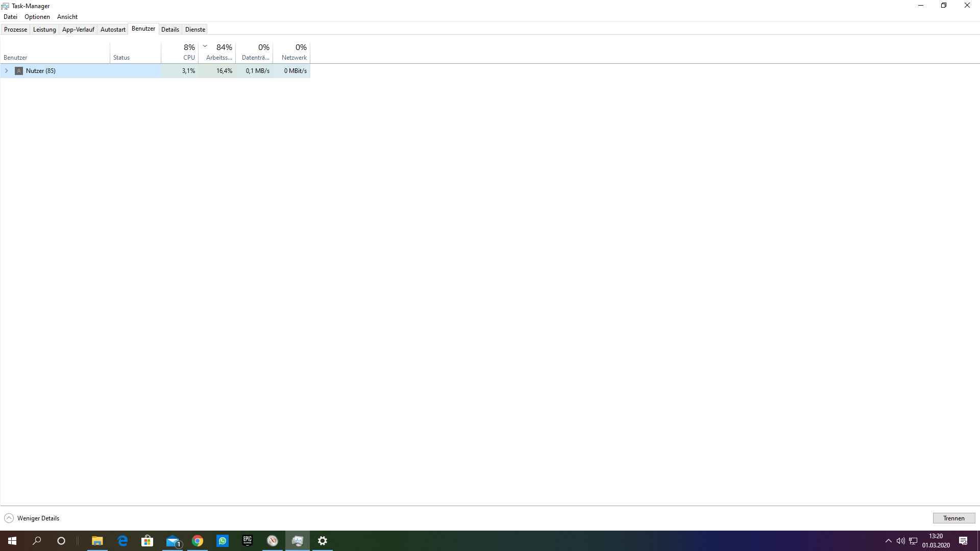
Task: Open Windows Settings from the taskbar
Action: pos(323,540)
